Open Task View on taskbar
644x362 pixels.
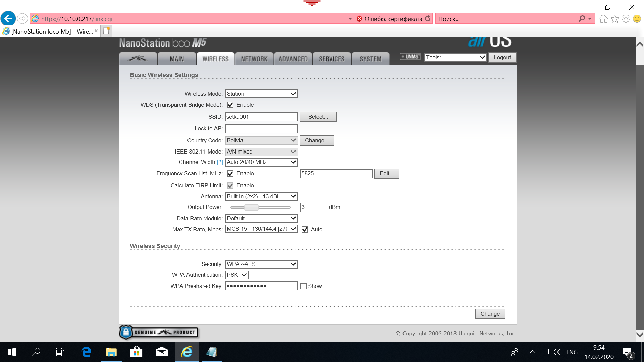click(60, 352)
